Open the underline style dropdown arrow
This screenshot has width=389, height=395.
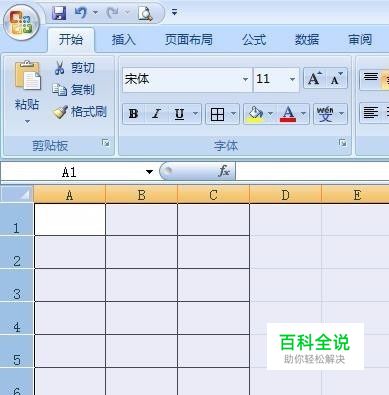click(196, 114)
